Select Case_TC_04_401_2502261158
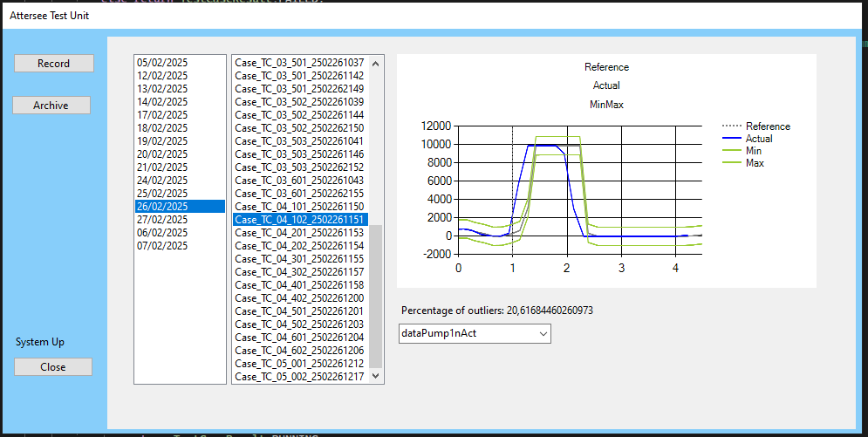This screenshot has width=868, height=437. pyautogui.click(x=301, y=285)
